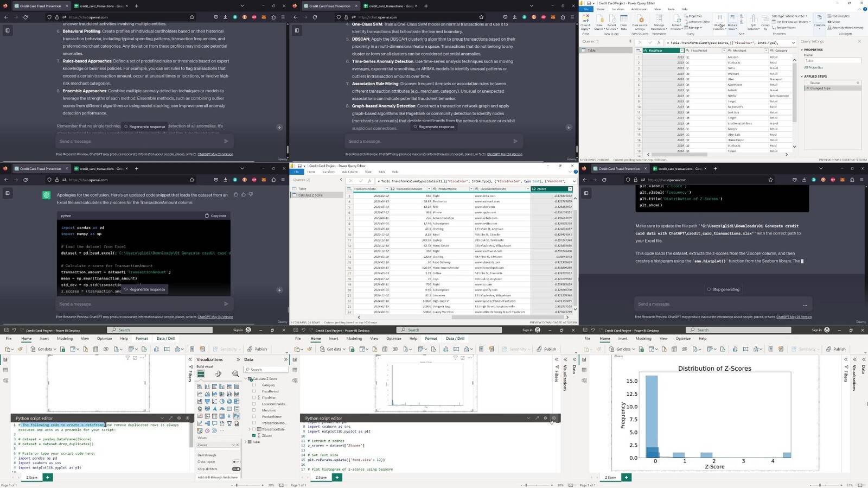Click Close & Apply in top-right Power Query
Screen dimensions: 868x488
tap(585, 22)
